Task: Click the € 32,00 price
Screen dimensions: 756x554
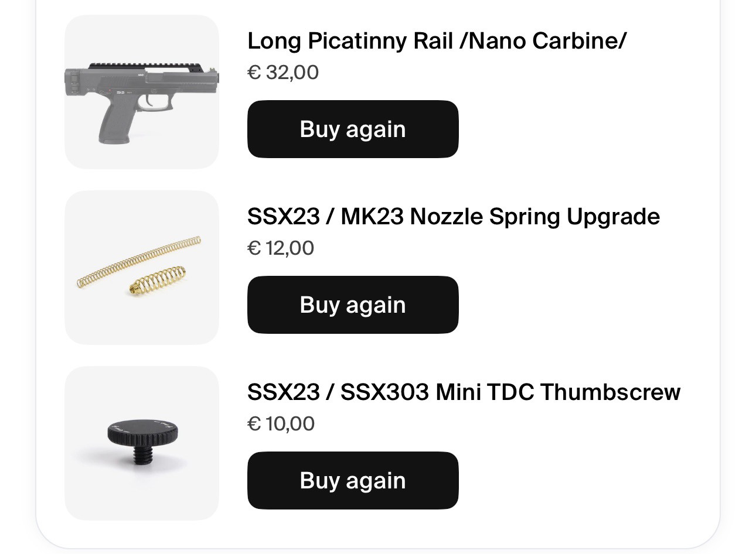Action: click(283, 73)
